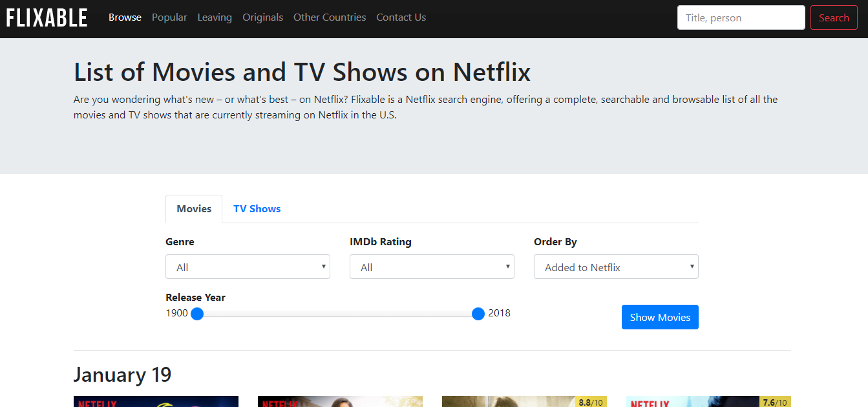
Task: Click the FLIXABLE logo
Action: coord(47,17)
